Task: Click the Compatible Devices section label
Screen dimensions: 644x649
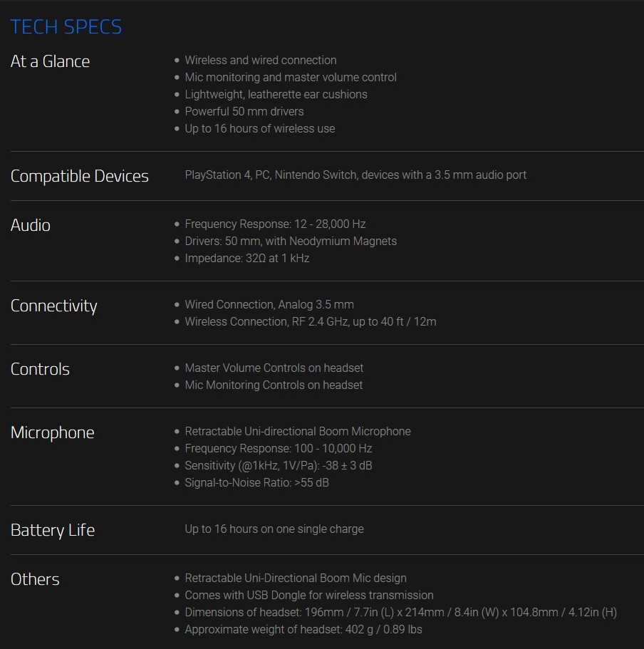Action: (x=79, y=176)
